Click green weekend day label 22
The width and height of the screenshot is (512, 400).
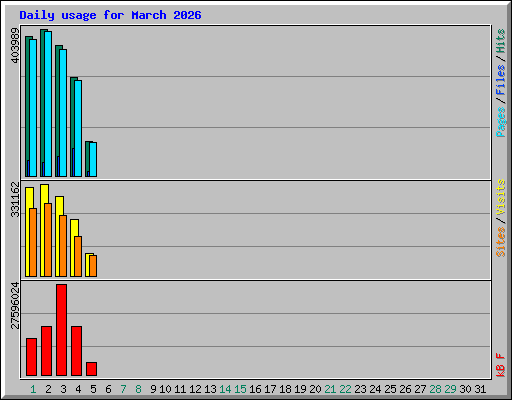[345, 389]
